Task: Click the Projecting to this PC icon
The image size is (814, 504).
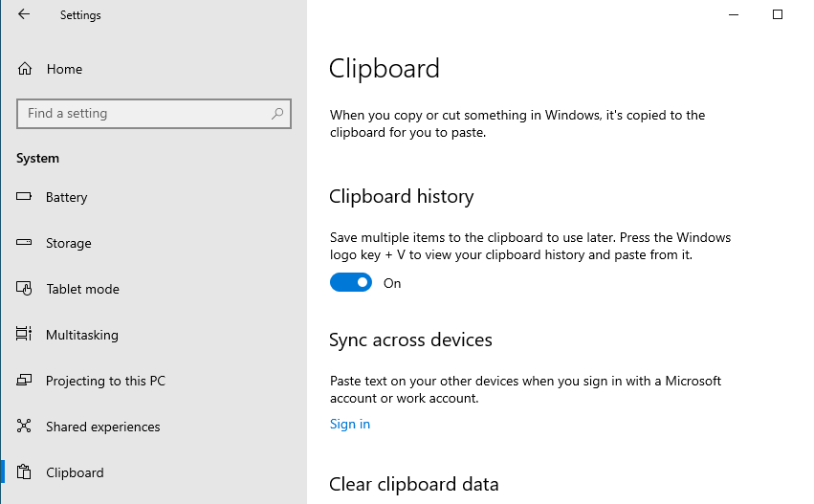Action: point(24,380)
